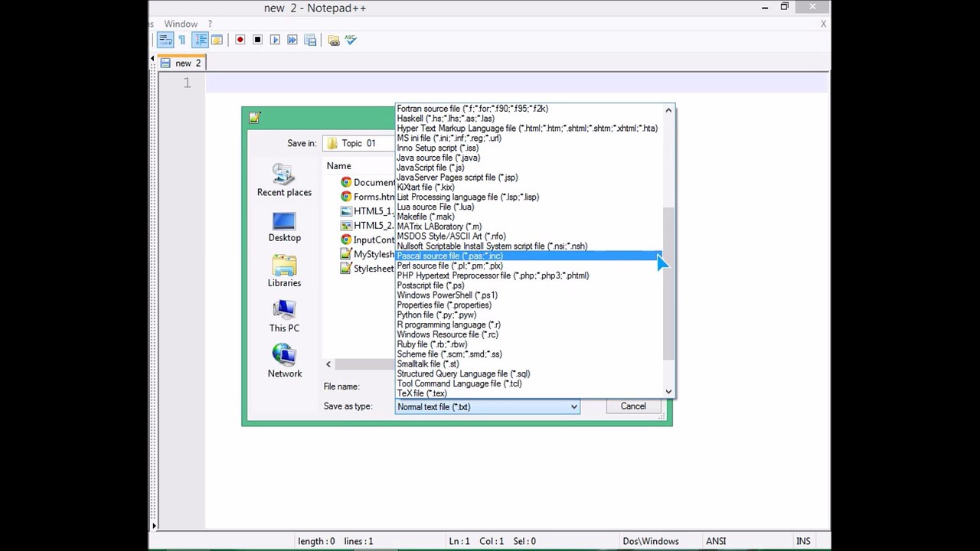
Task: Select MSDOS Style/ASCII Art file type
Action: click(x=529, y=236)
